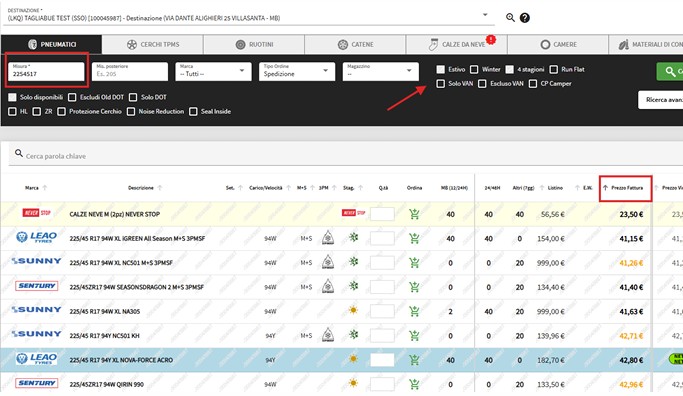683x396 pixels.
Task: Open the RUOTINI tab
Action: coord(254,44)
